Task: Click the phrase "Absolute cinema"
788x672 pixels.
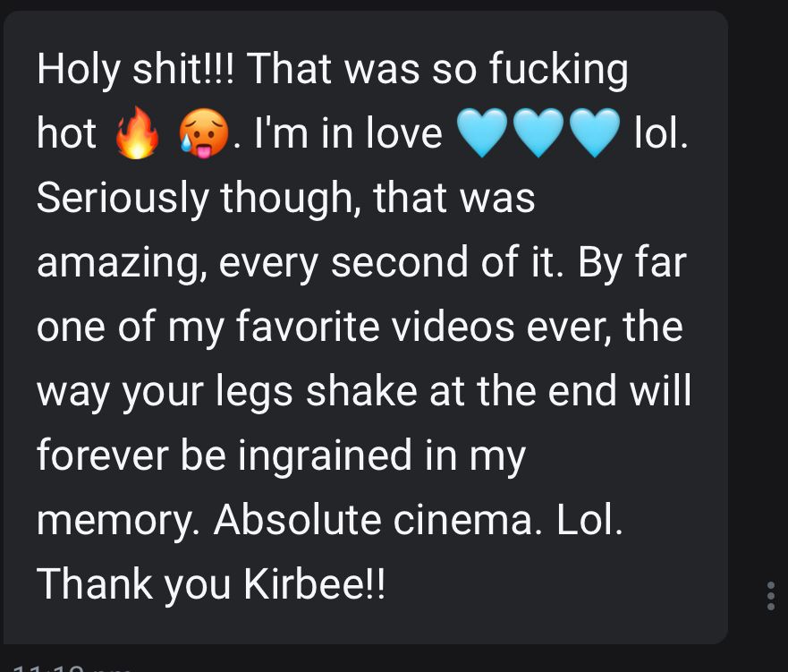Action: (372, 520)
